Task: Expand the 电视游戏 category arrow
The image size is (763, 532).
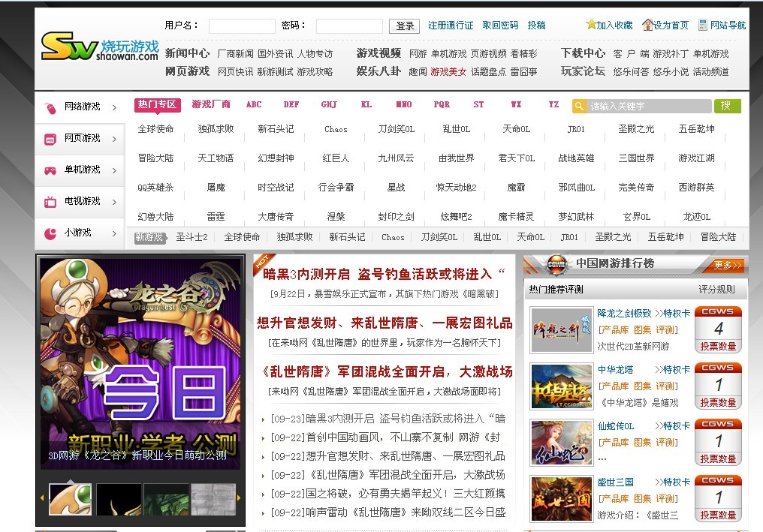Action: pyautogui.click(x=114, y=202)
